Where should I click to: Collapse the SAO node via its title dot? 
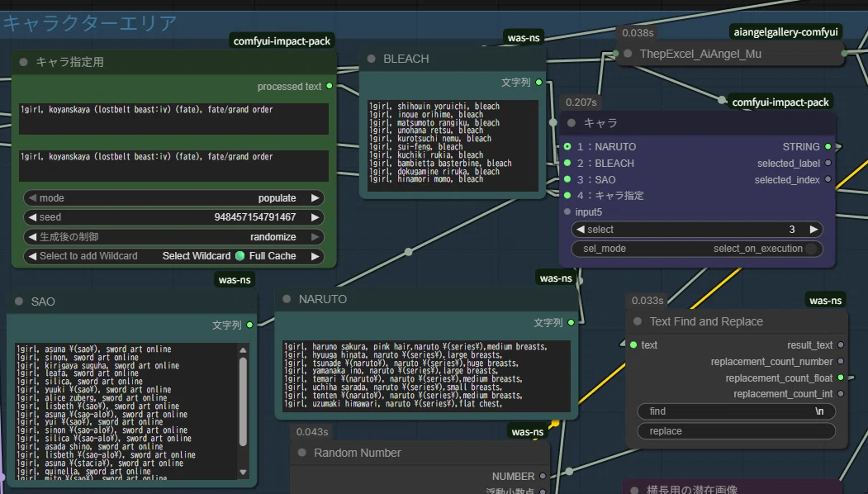point(19,302)
